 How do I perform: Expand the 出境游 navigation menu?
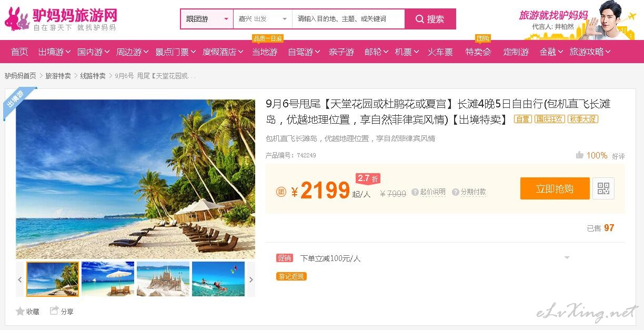(54, 52)
